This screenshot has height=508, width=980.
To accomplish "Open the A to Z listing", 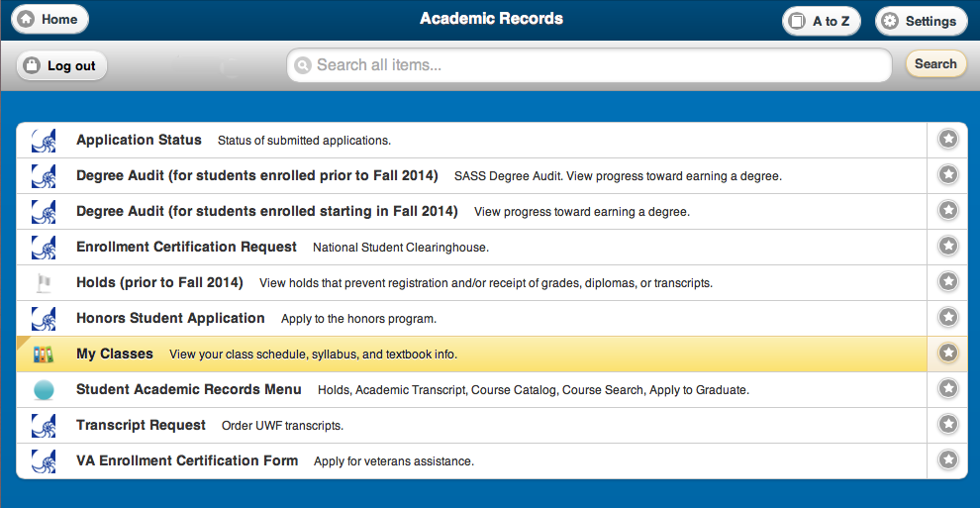I will [822, 21].
